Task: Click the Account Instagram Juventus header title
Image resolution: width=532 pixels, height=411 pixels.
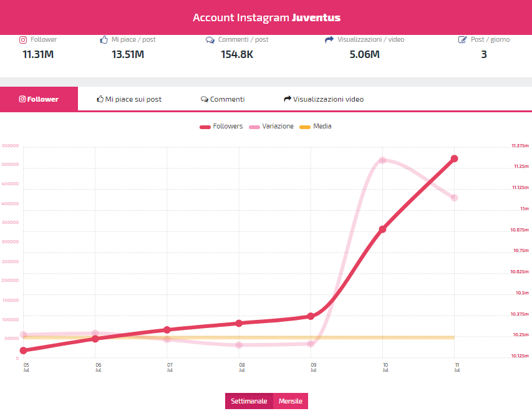Action: click(266, 17)
